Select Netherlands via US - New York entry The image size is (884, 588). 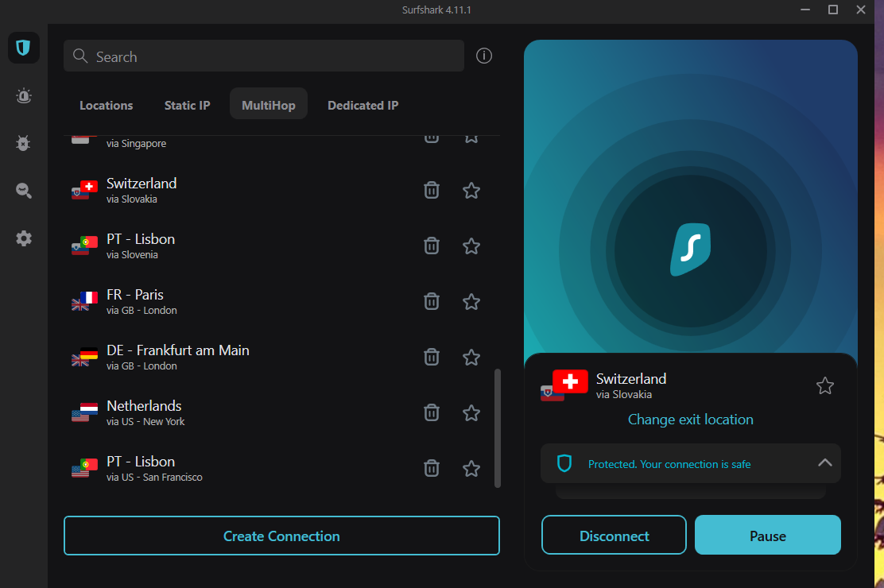281,412
